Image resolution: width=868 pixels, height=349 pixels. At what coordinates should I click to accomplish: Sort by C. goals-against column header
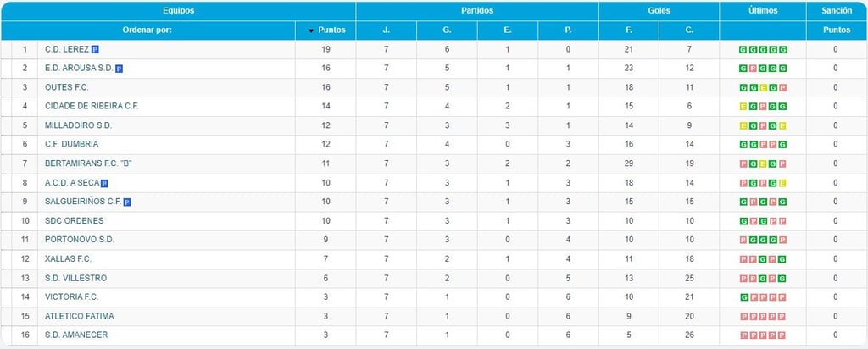pos(689,30)
